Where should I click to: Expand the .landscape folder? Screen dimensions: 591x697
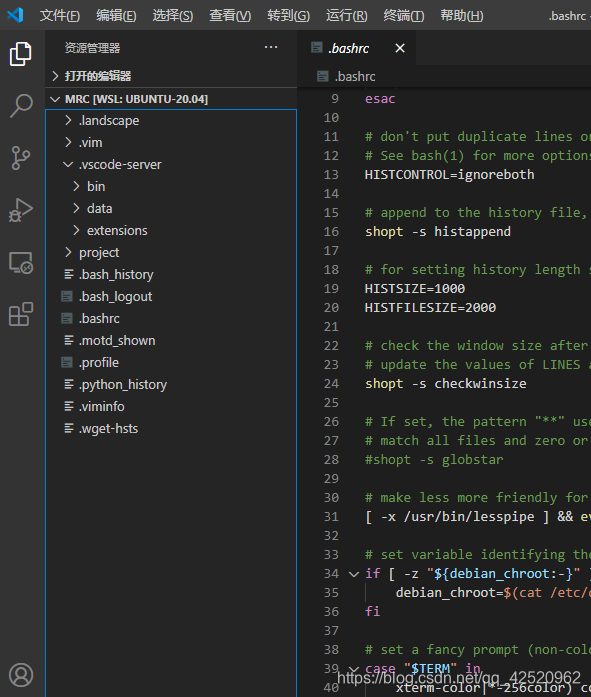pyautogui.click(x=171, y=120)
